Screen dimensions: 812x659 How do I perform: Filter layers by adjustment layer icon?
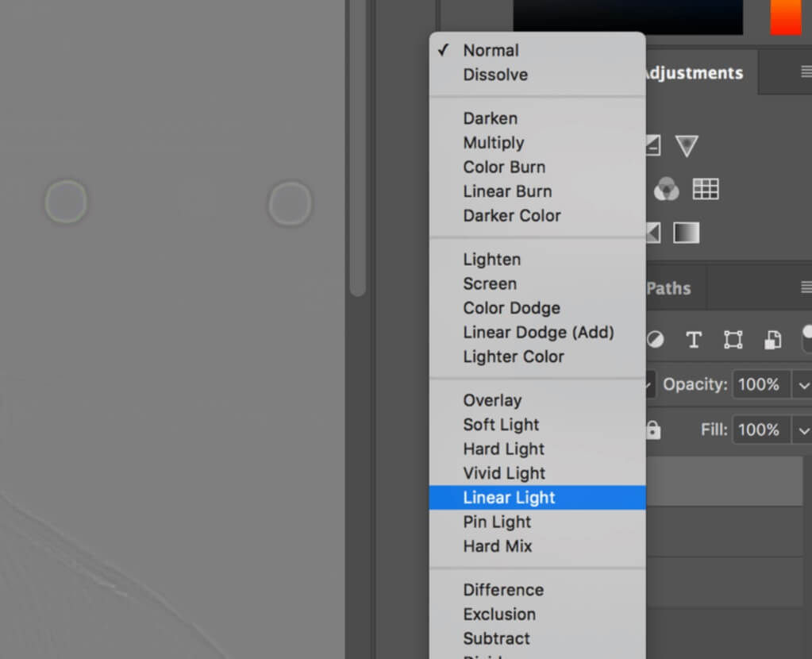tap(655, 340)
